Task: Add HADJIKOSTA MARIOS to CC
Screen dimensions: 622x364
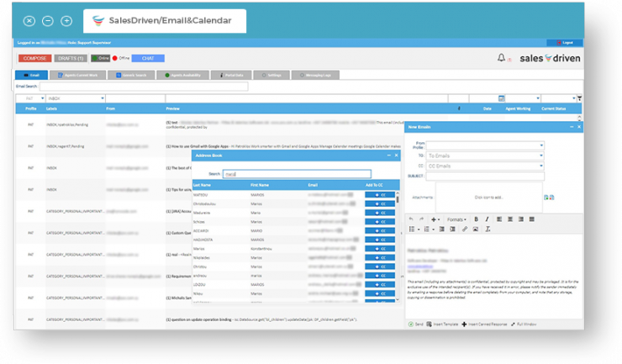Action: pos(380,240)
